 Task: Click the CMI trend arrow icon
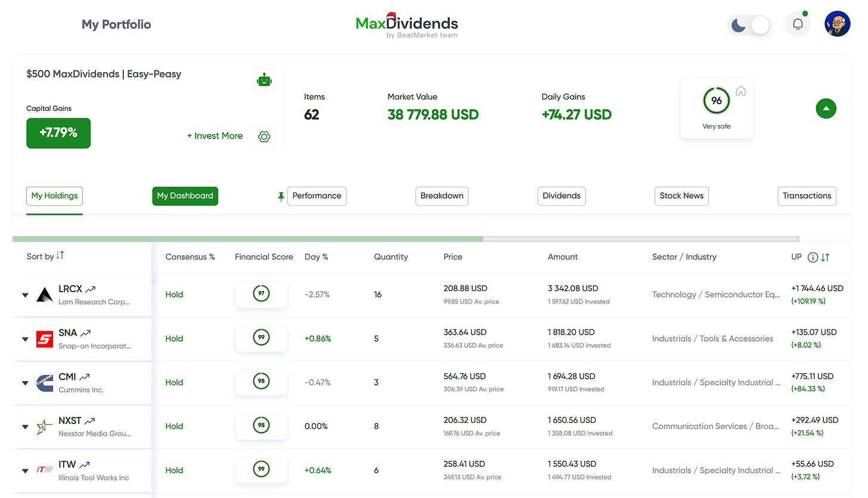(85, 377)
